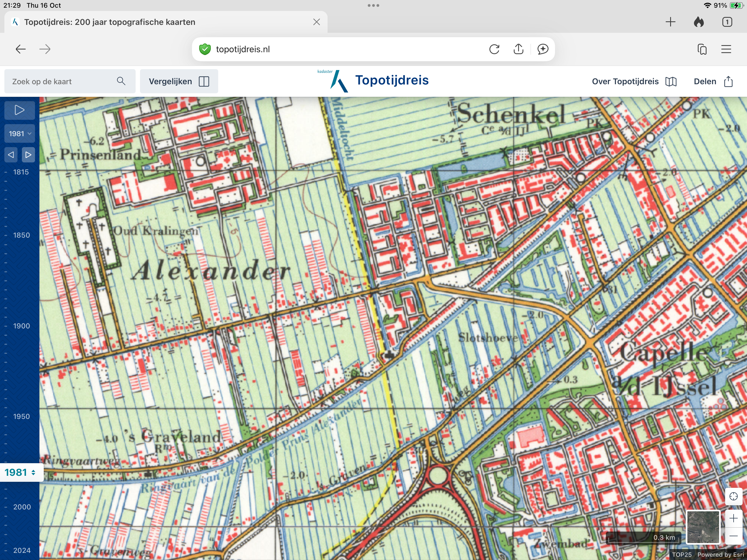
Task: Jump to 1900 on the timeline
Action: [x=21, y=326]
